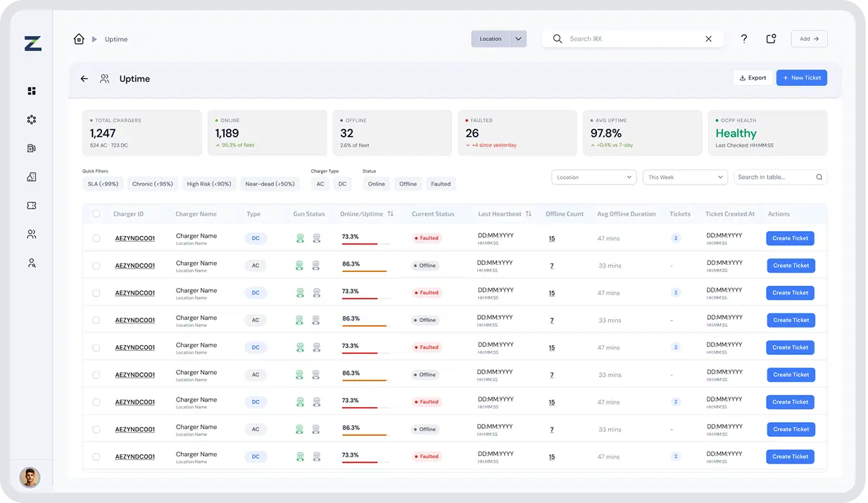868x503 pixels.
Task: Click the magnifier icon in top search
Action: 558,39
